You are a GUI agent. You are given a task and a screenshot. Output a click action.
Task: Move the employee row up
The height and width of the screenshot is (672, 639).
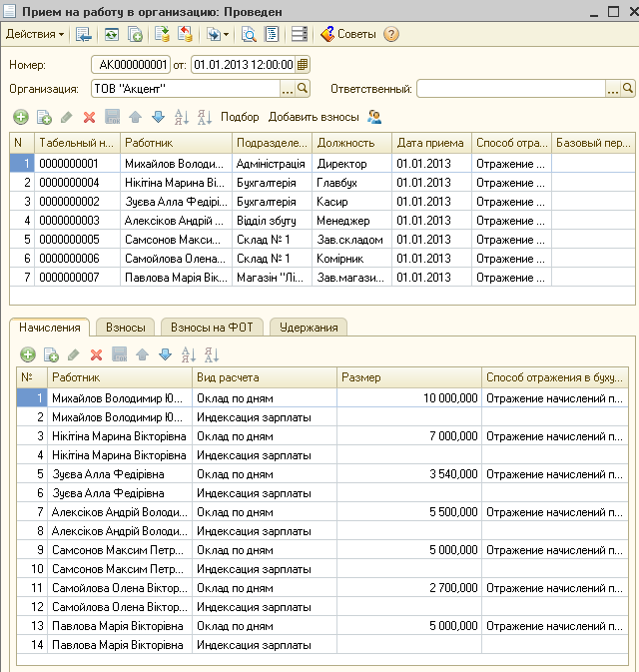point(135,117)
